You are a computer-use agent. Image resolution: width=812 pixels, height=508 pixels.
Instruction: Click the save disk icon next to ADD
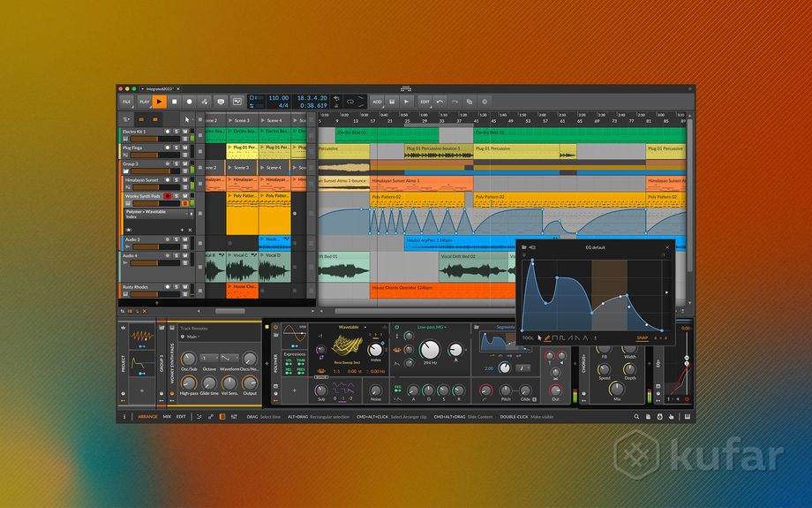(392, 102)
